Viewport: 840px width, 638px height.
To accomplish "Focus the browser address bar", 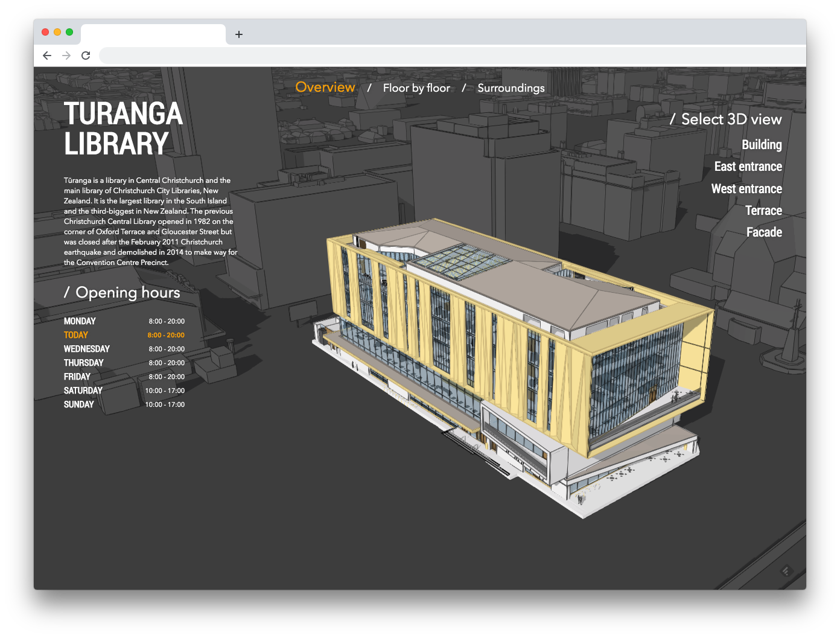I will 451,56.
